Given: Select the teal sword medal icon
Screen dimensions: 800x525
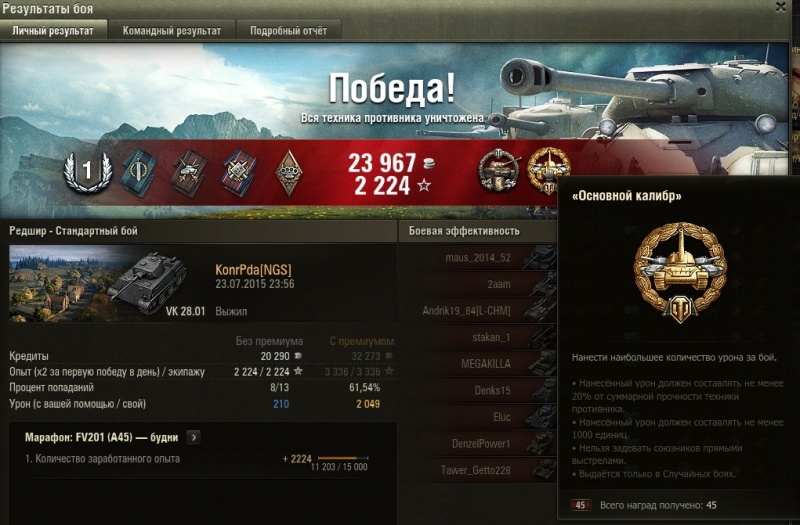Looking at the screenshot, I should pyautogui.click(x=138, y=173).
